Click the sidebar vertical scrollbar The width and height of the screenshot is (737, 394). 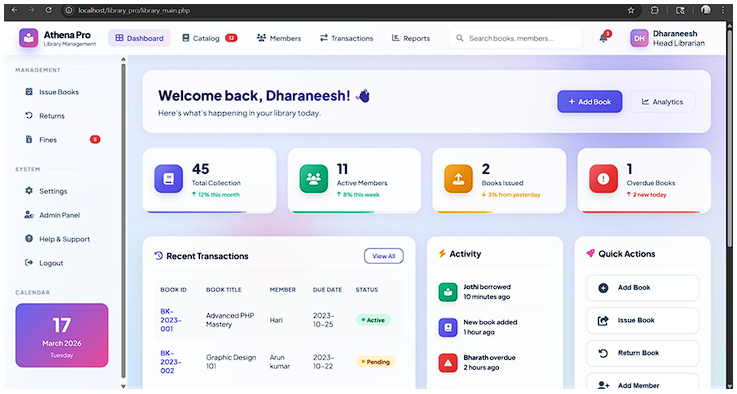coord(123,221)
